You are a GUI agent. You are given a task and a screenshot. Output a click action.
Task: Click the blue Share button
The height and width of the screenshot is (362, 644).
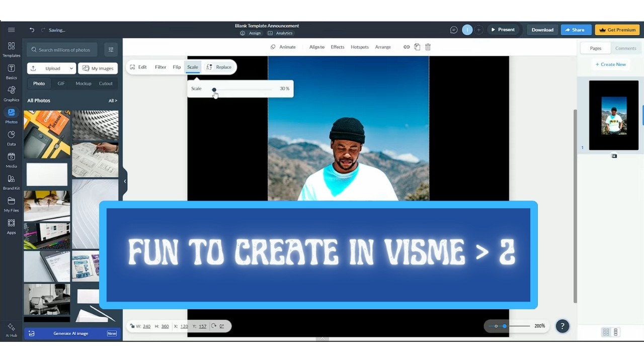(x=576, y=30)
